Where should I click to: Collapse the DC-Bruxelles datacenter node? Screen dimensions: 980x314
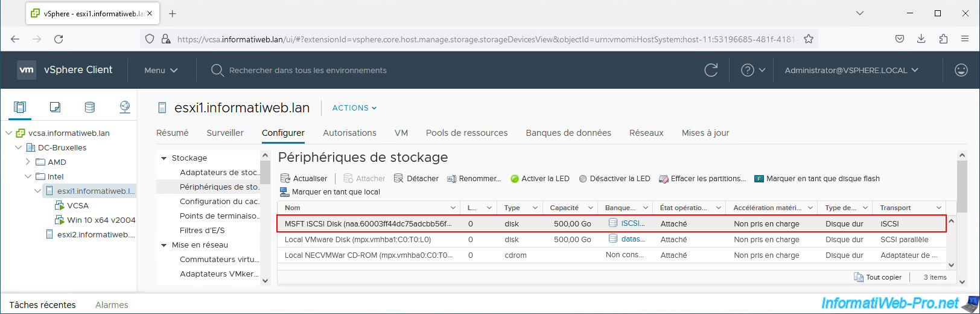coord(18,147)
